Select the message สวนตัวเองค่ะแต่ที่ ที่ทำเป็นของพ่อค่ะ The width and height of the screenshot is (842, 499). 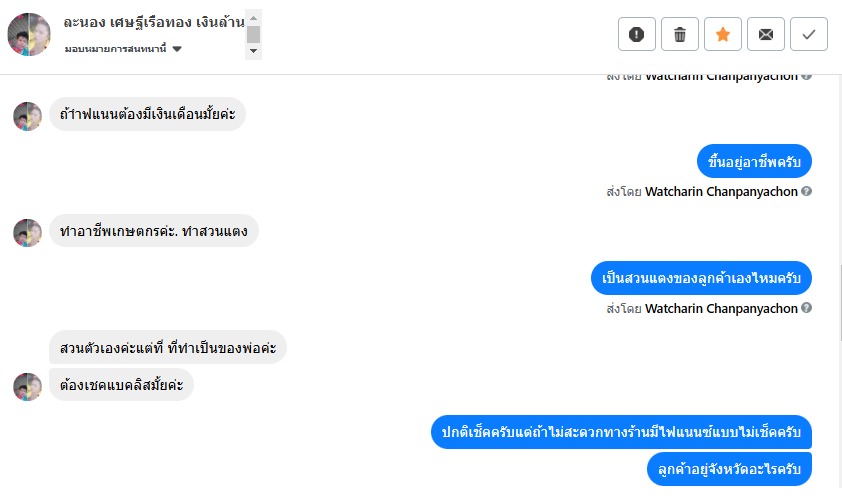tap(168, 348)
